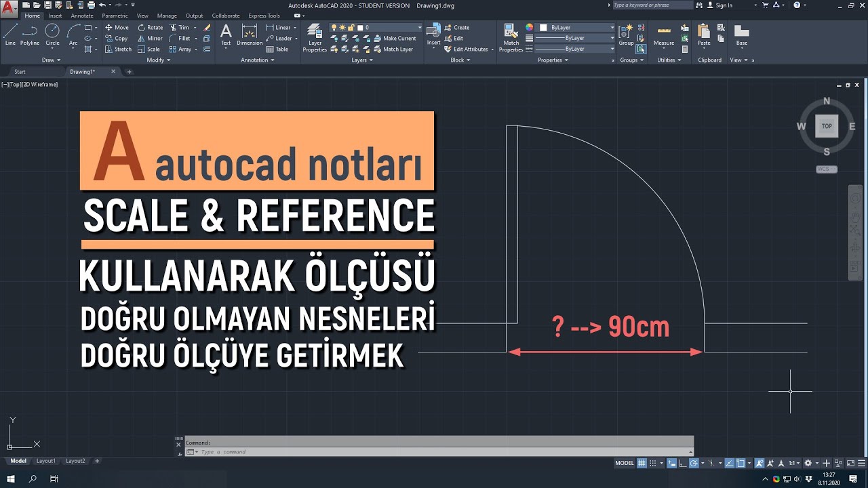Open the Annotate ribbon tab

pyautogui.click(x=82, y=16)
